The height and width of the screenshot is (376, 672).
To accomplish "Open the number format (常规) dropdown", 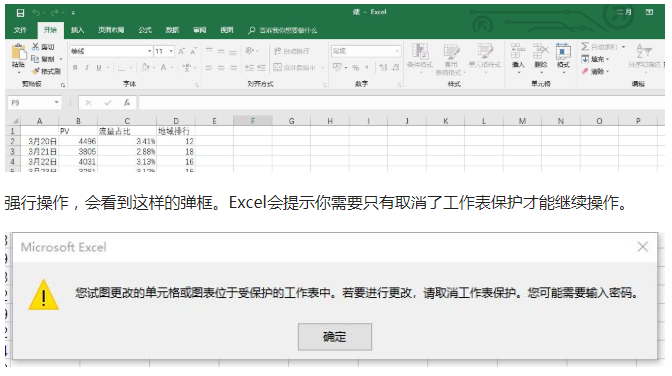I will click(397, 51).
